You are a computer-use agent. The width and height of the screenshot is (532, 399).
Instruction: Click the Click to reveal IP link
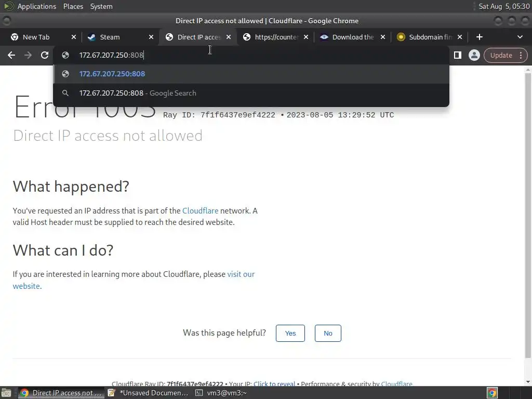pyautogui.click(x=274, y=384)
